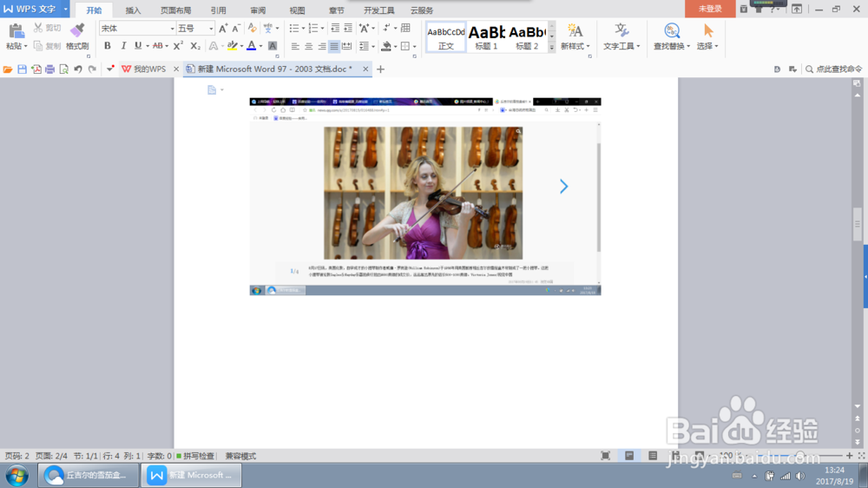The height and width of the screenshot is (488, 868).
Task: Toggle Bold formatting
Action: pyautogui.click(x=108, y=46)
